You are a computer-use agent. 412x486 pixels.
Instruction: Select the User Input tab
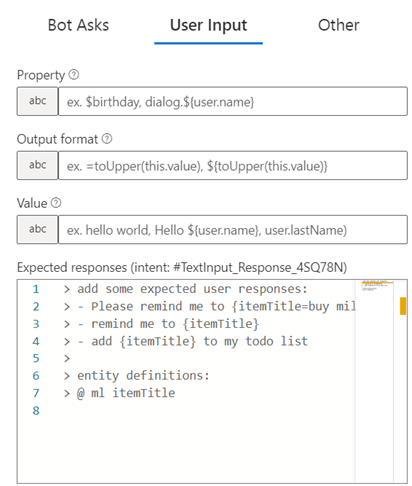tap(208, 26)
